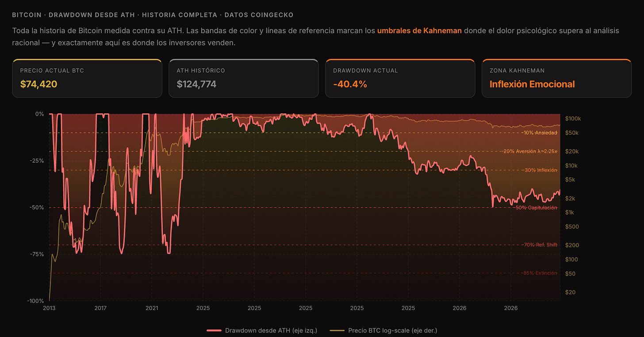The width and height of the screenshot is (644, 337).
Task: Click the ATH HISTÓRICO caption
Action: [x=201, y=70]
